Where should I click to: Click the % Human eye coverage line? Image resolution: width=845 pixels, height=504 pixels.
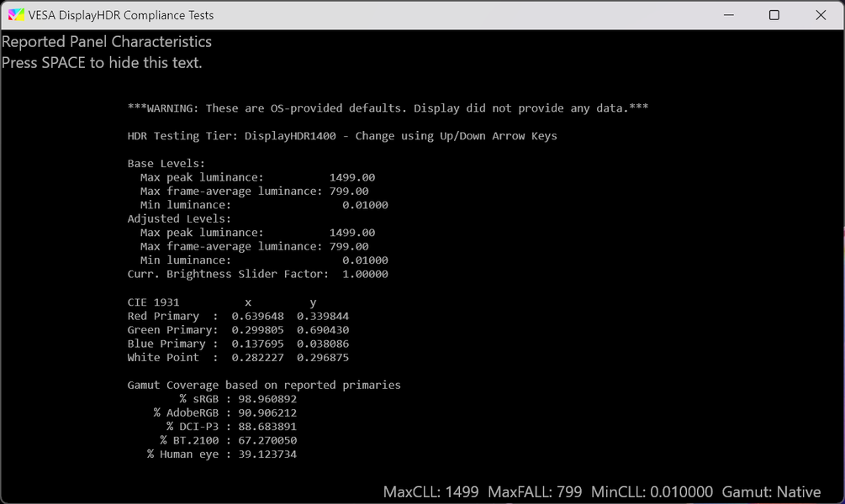click(x=222, y=454)
